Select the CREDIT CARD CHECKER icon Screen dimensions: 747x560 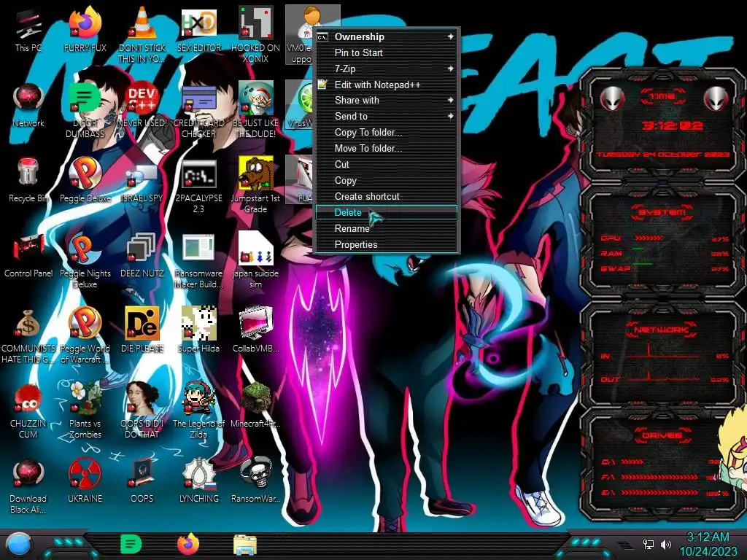(198, 110)
